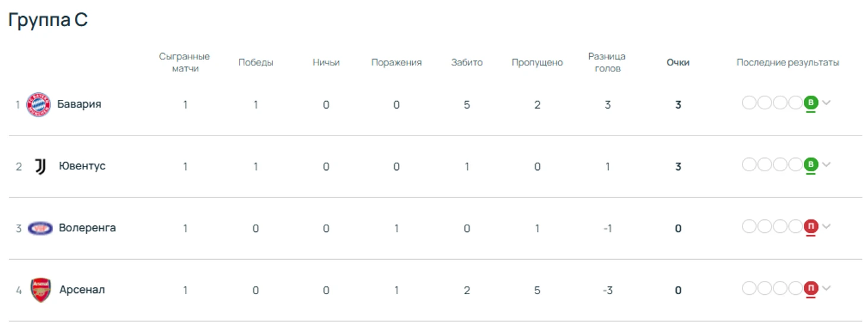Click Ювентус green win result badge

point(810,165)
